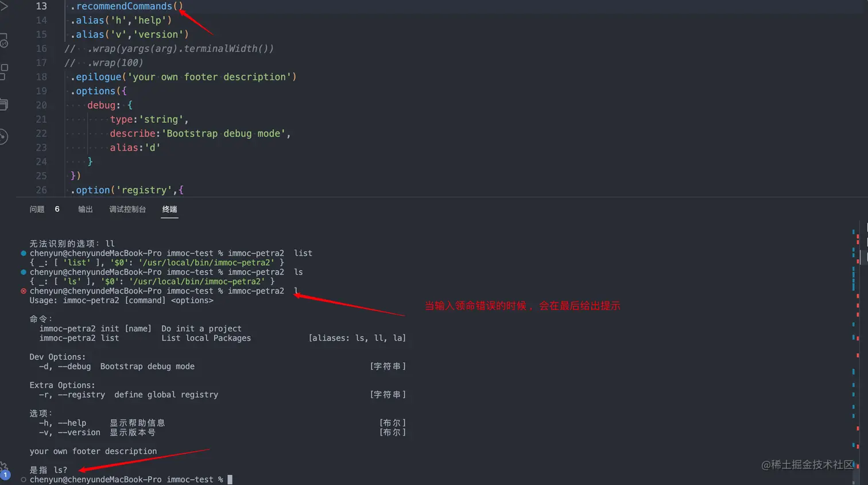Click the 'debug: {' property on line 20
868x485 pixels.
coord(110,105)
